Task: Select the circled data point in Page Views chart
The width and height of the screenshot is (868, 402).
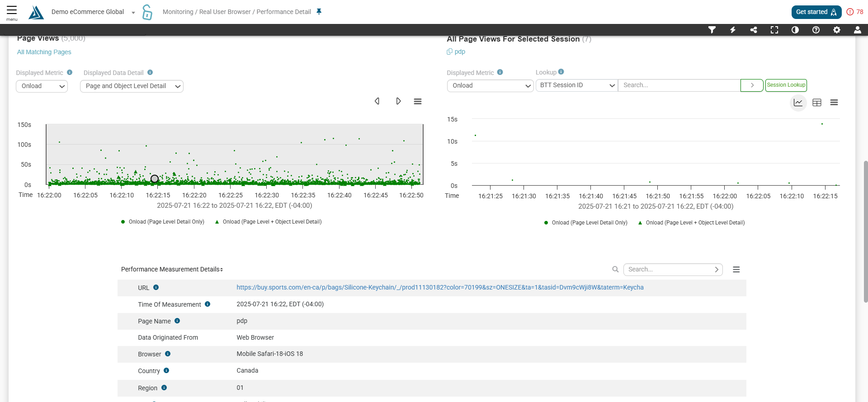Action: pos(155,179)
